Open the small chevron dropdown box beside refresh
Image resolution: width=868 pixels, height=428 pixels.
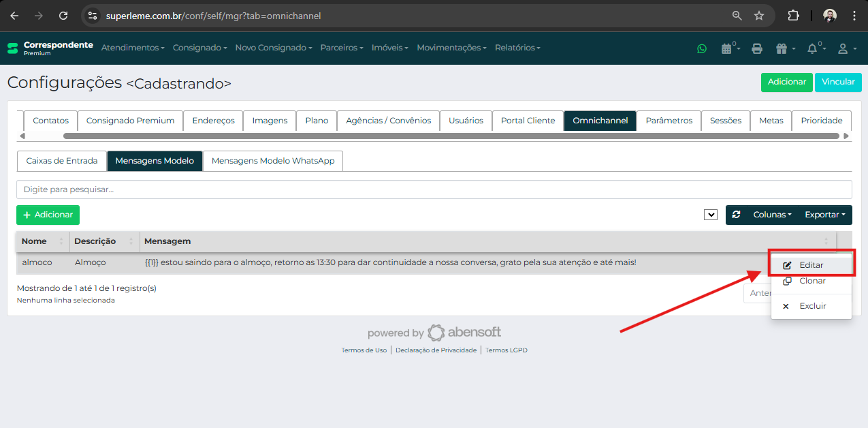tap(711, 215)
